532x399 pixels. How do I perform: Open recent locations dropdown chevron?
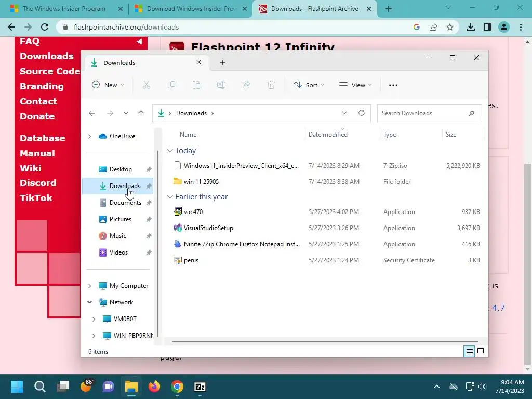coord(126,113)
